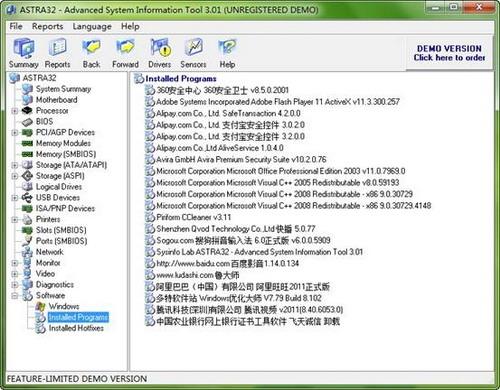Expand the Diagnostics node
The height and width of the screenshot is (390, 500).
tap(15, 285)
